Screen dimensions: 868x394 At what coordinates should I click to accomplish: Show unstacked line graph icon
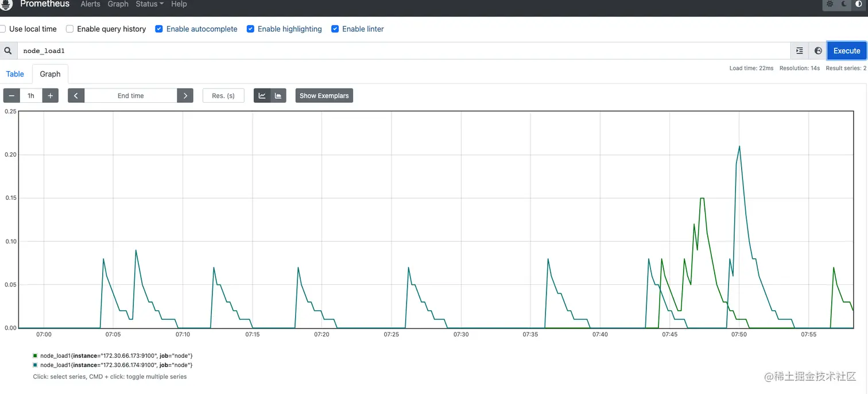click(262, 96)
